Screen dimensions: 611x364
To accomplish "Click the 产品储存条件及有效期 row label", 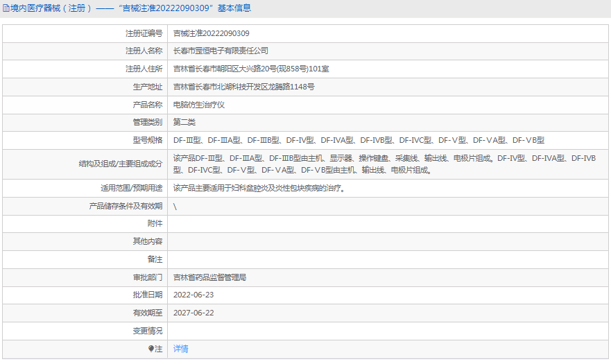I will click(x=126, y=206).
